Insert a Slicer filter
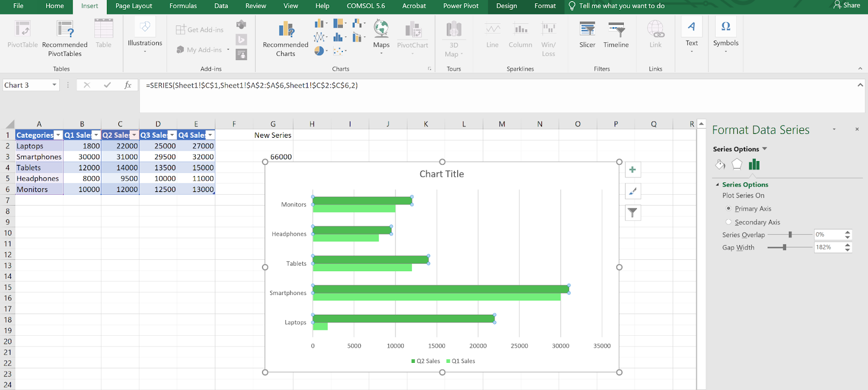The width and height of the screenshot is (868, 390). tap(587, 35)
